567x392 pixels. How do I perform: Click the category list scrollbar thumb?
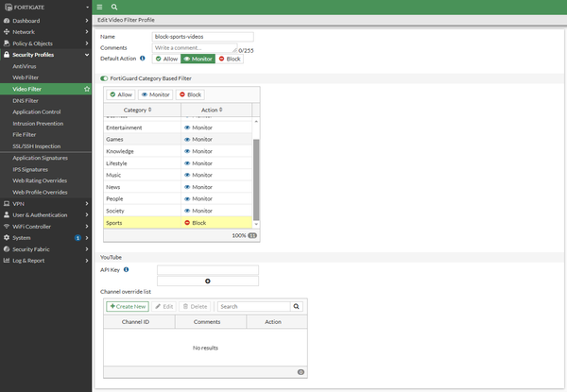coord(256,179)
